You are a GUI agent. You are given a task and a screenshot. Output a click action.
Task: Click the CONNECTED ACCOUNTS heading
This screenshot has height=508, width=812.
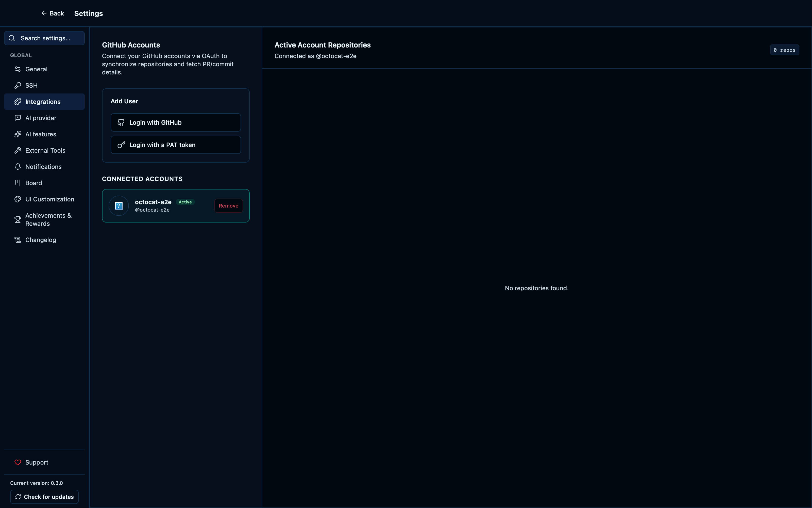[142, 179]
